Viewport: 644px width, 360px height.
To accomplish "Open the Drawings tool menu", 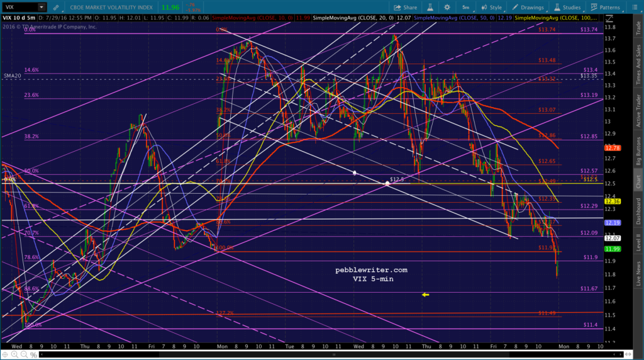I will tap(528, 8).
